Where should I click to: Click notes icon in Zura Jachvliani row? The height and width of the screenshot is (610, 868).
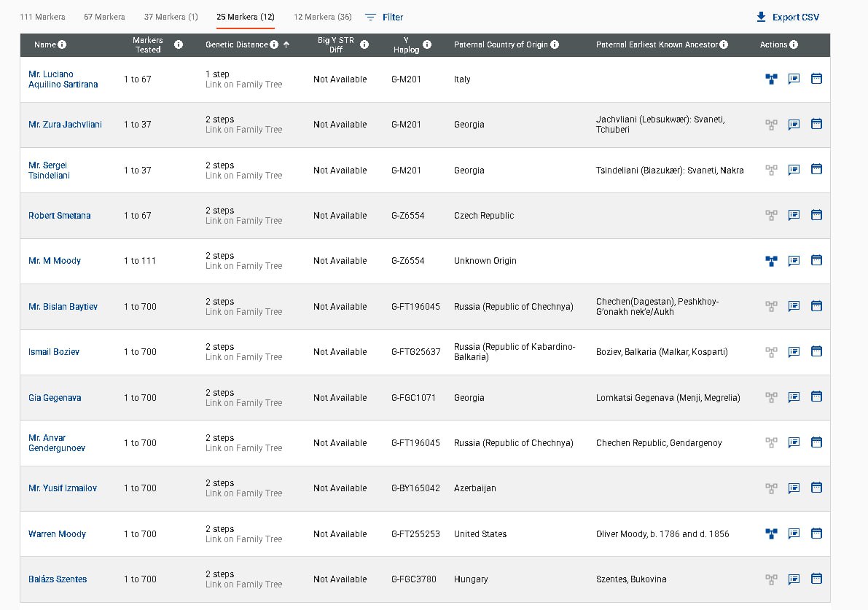794,124
